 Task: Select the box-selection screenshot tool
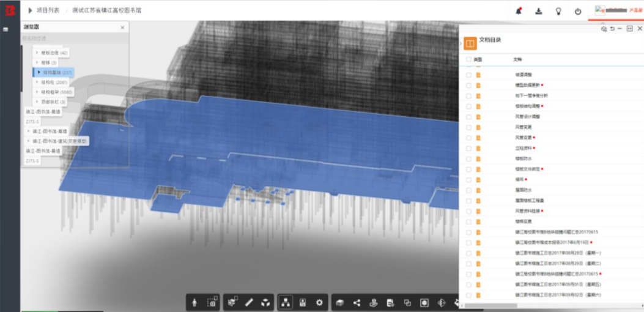click(212, 303)
